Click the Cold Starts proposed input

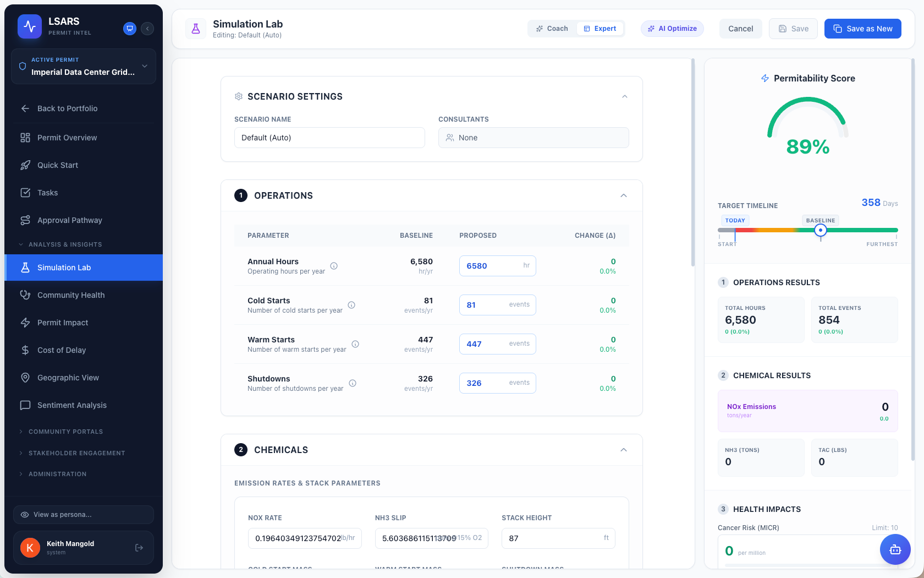(498, 305)
